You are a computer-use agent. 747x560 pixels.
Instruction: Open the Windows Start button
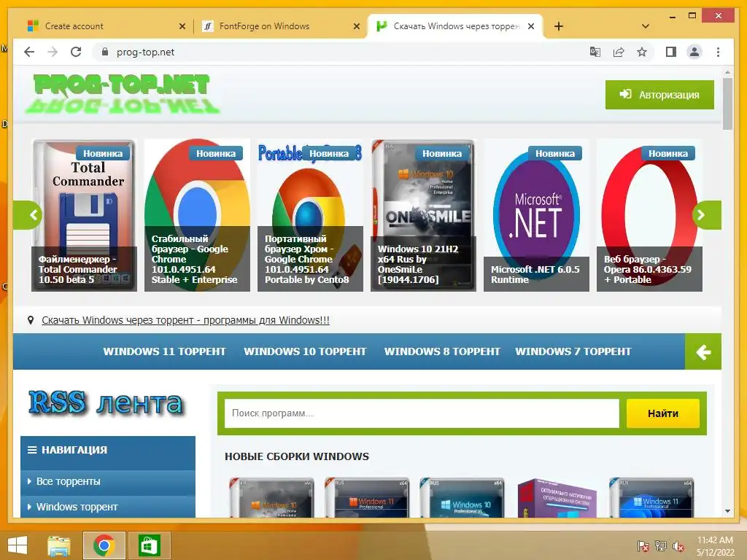point(18,545)
